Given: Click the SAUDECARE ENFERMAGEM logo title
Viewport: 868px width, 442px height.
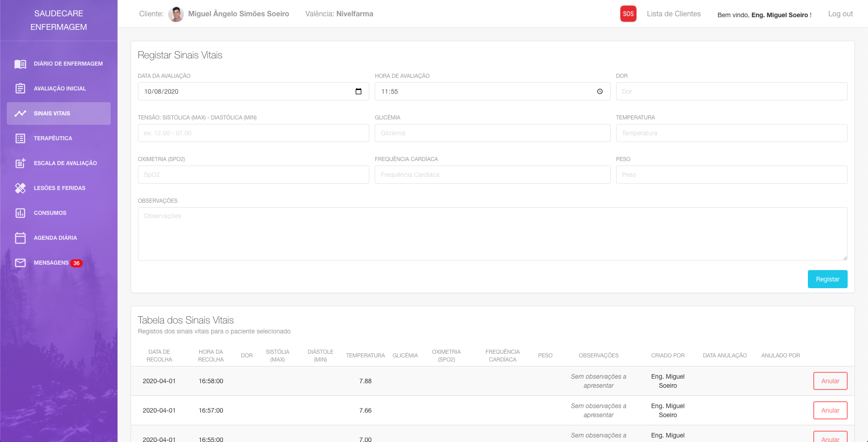Looking at the screenshot, I should point(59,20).
